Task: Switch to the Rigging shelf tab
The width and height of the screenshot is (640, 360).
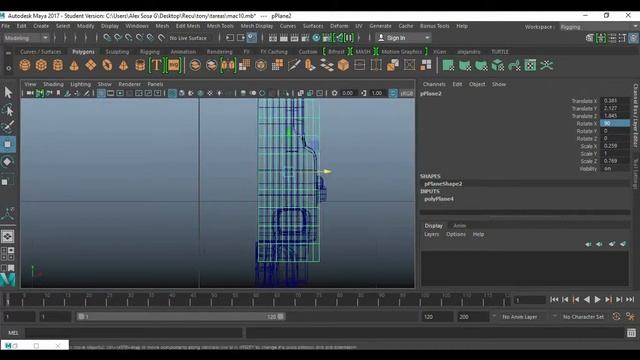Action: pyautogui.click(x=150, y=52)
